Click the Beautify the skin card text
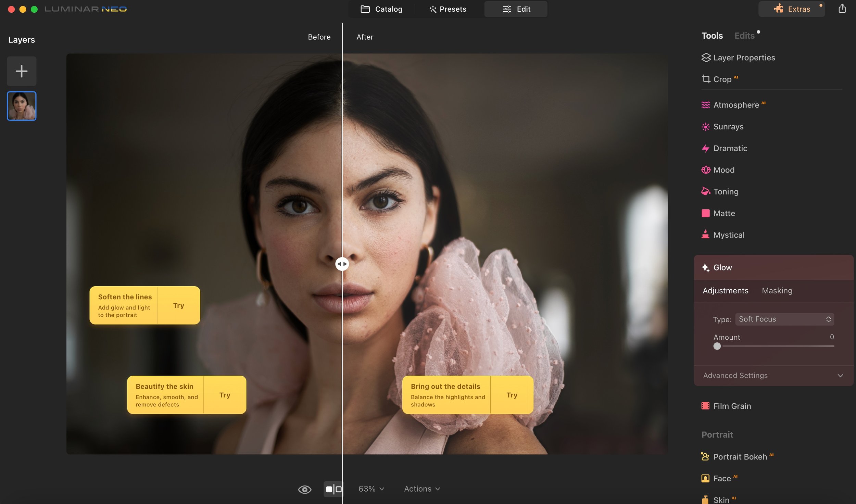Viewport: 856px width, 504px height. point(166,395)
